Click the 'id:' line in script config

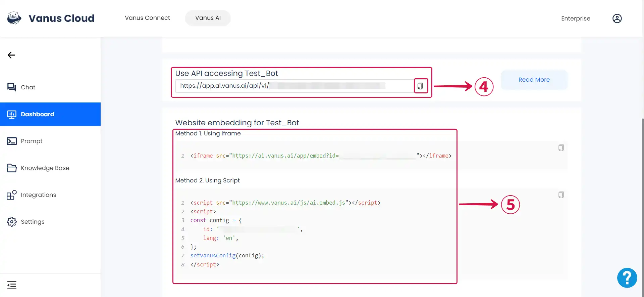(x=253, y=229)
